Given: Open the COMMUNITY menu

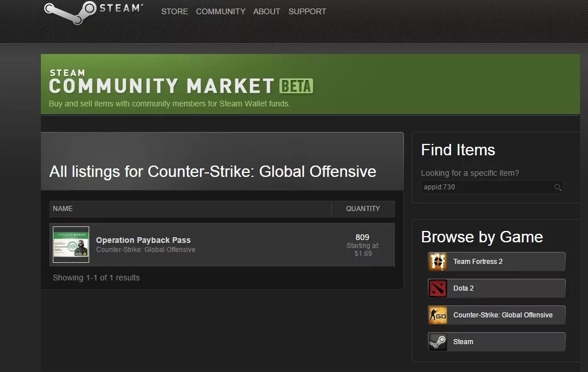Looking at the screenshot, I should coord(220,11).
